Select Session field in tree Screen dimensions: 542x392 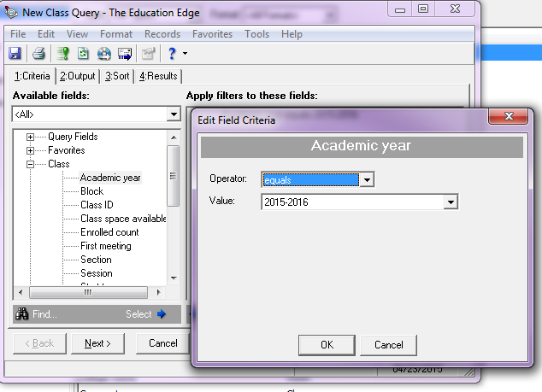coord(97,273)
